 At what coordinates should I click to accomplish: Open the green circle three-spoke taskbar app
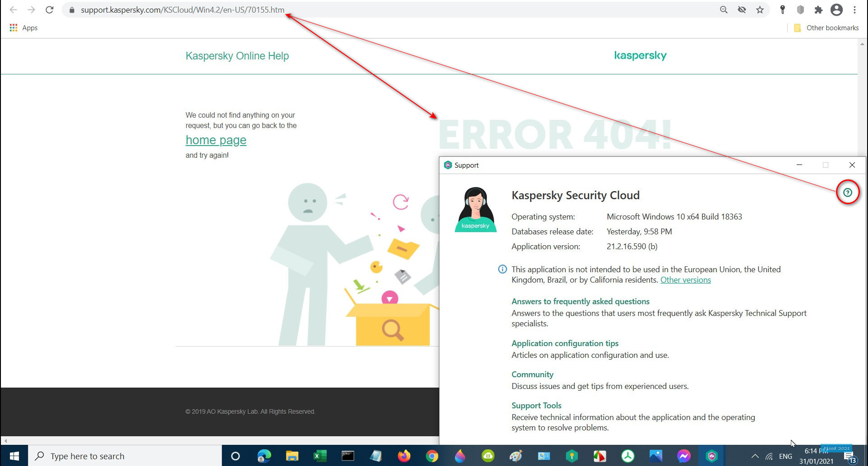click(x=628, y=456)
